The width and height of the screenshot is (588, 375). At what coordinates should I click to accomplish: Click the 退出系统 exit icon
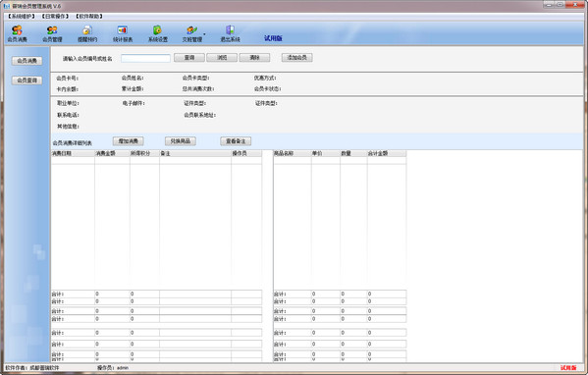[230, 33]
